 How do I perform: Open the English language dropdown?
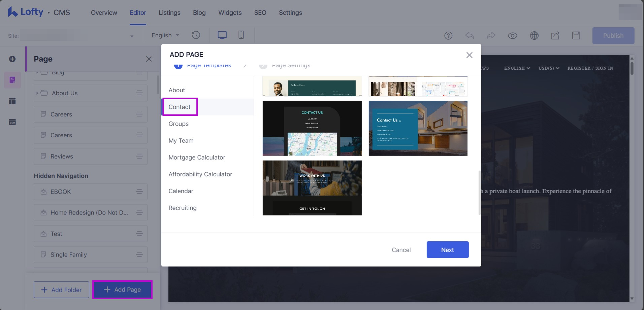165,35
